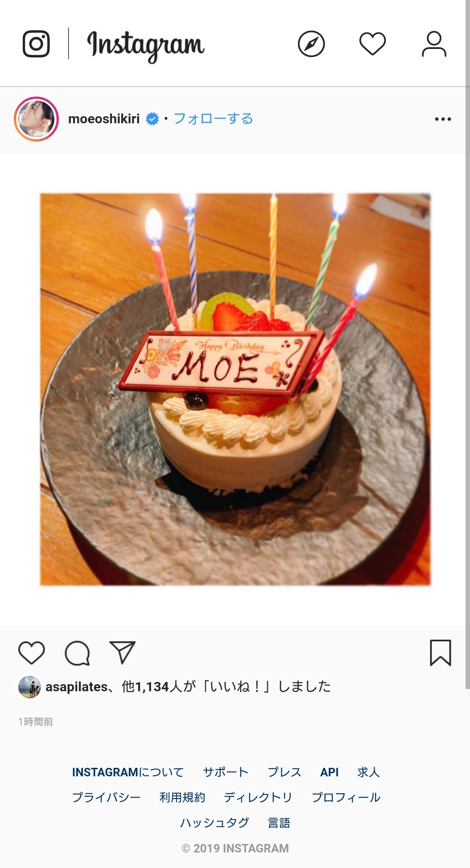
Task: Click the birthday cake photo
Action: 235,389
